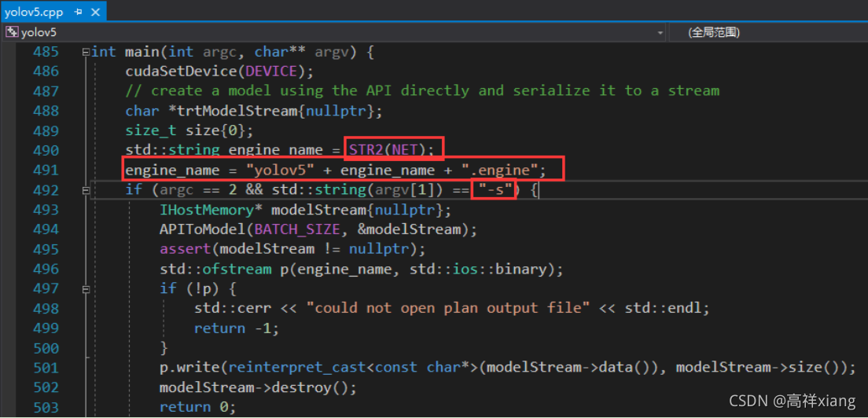The image size is (868, 418).
Task: Click line number 485 in the margin
Action: [46, 53]
